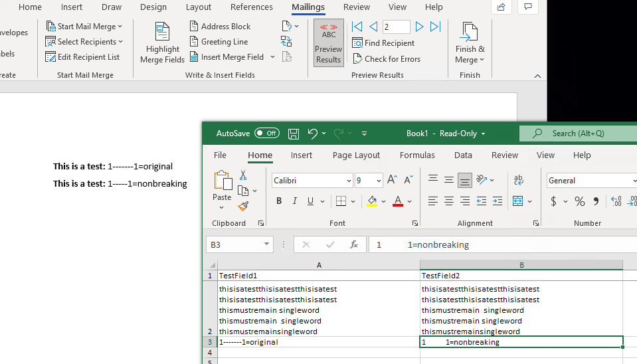This screenshot has width=637, height=364.
Task: Click the Find Recipient button
Action: pos(383,43)
